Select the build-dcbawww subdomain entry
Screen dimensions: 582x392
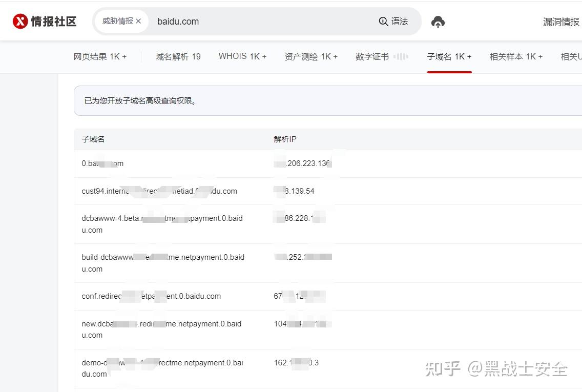coord(163,263)
